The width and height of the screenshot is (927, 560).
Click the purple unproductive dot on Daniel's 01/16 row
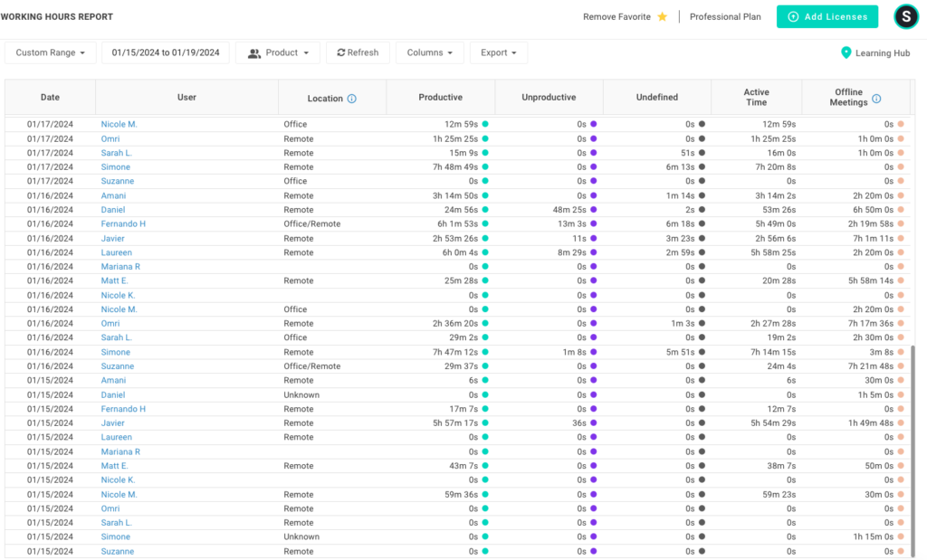pyautogui.click(x=593, y=209)
